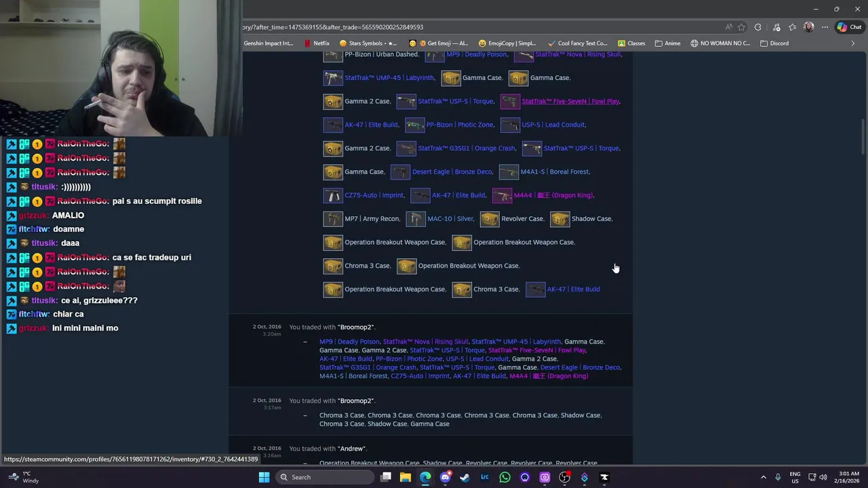Click Revolver Case item icon
The width and height of the screenshot is (868, 488).
click(x=490, y=219)
